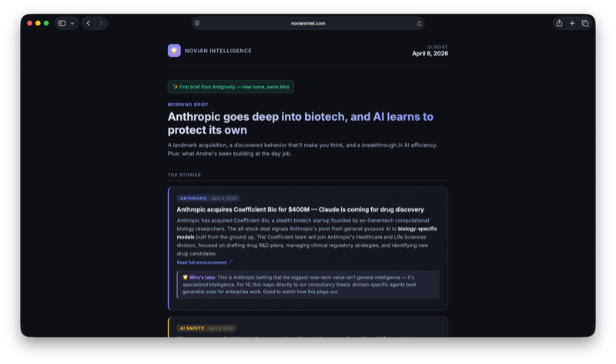Minimize the window with yellow button
616x364 pixels.
click(x=38, y=23)
